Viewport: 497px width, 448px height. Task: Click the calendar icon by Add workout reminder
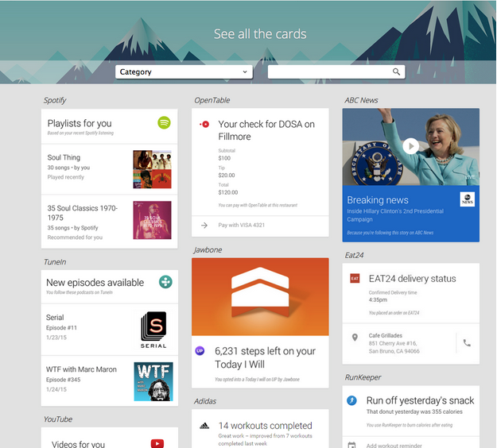click(351, 445)
